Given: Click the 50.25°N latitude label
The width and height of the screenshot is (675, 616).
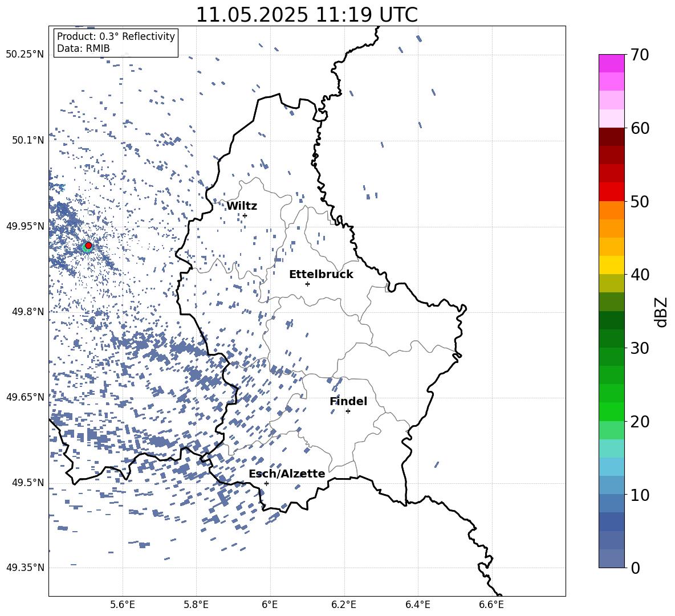Looking at the screenshot, I should point(25,55).
